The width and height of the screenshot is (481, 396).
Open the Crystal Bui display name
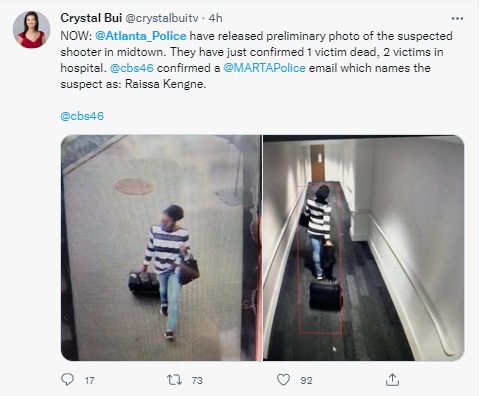click(91, 18)
